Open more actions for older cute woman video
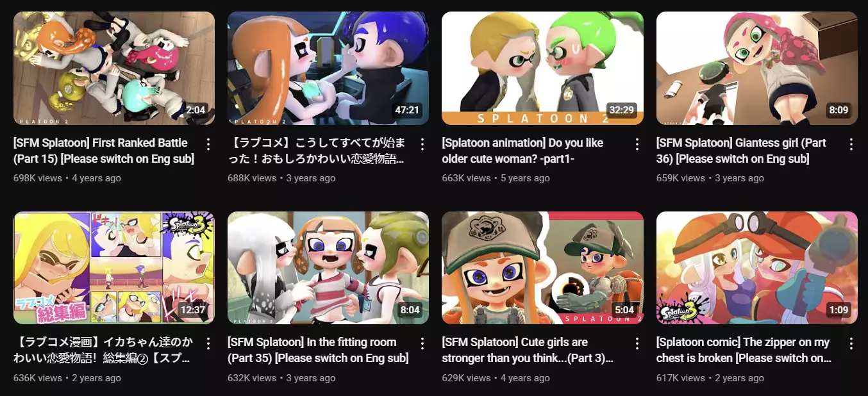The width and height of the screenshot is (868, 396). (x=637, y=144)
